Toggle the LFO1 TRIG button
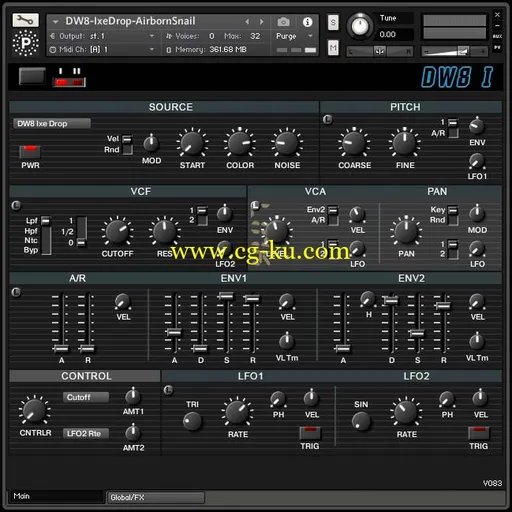The image size is (512, 512). 310,433
